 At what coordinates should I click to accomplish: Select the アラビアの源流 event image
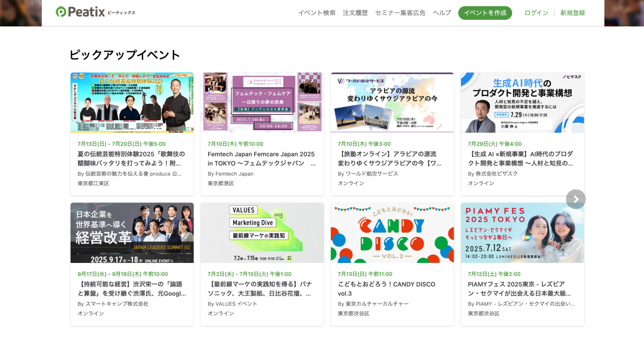[x=392, y=102]
